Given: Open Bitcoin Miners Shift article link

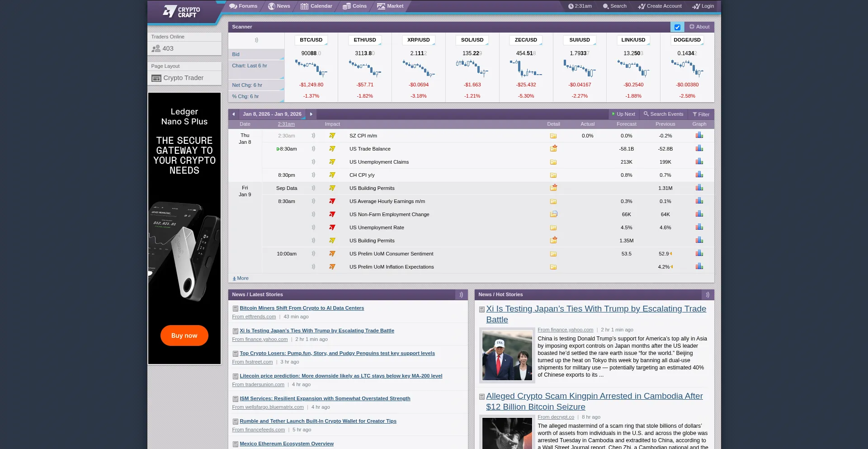Looking at the screenshot, I should point(302,308).
